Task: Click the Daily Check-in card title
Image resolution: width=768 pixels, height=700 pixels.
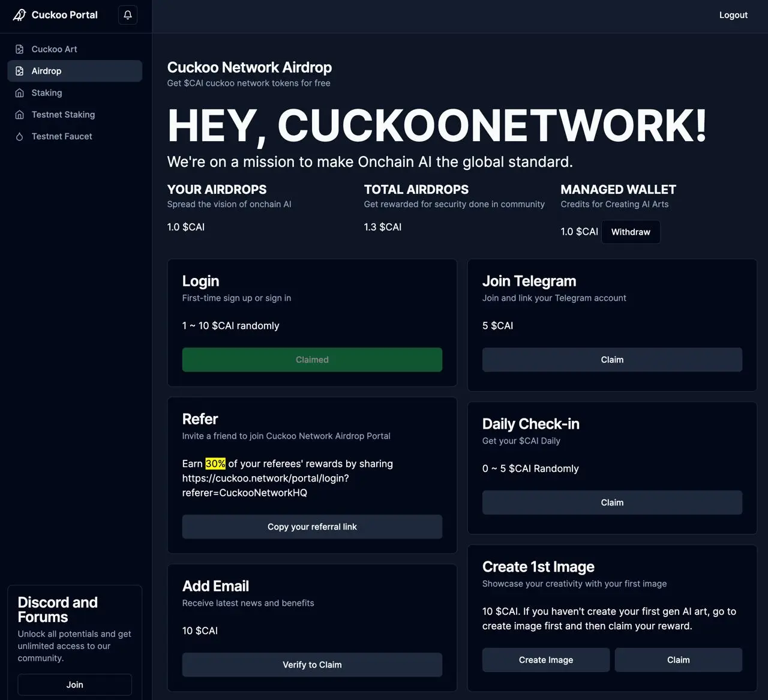Action: (531, 424)
